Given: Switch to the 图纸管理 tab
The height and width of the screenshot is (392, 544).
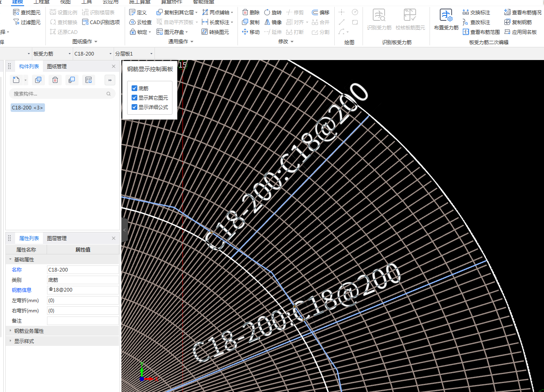Looking at the screenshot, I should point(57,66).
